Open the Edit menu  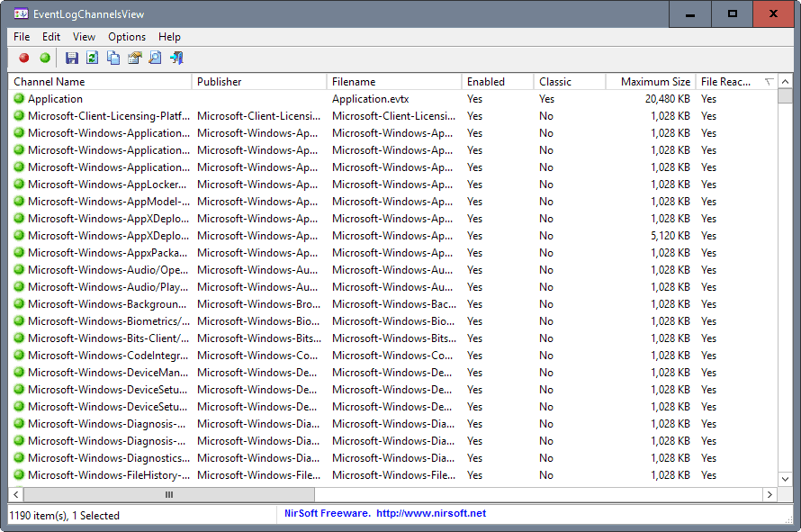[51, 37]
